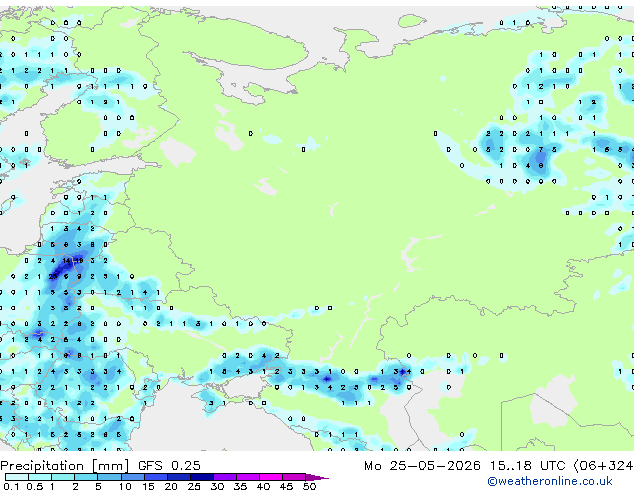634x490 pixels.
Task: Click the legend label '35'
Action: [240, 486]
